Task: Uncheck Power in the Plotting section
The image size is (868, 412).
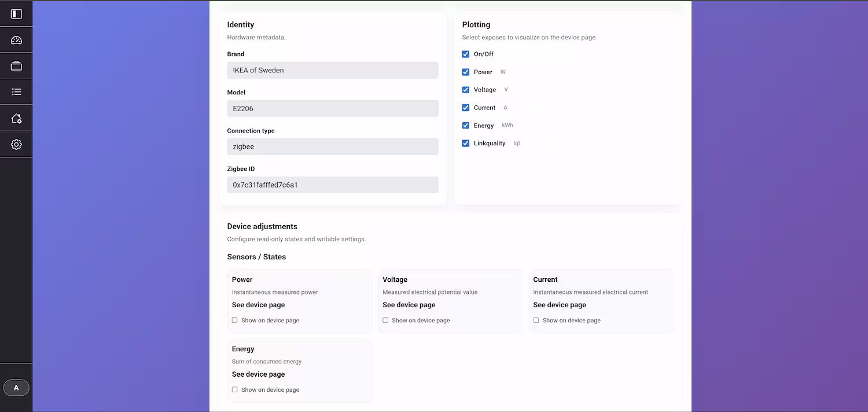Action: coord(466,72)
